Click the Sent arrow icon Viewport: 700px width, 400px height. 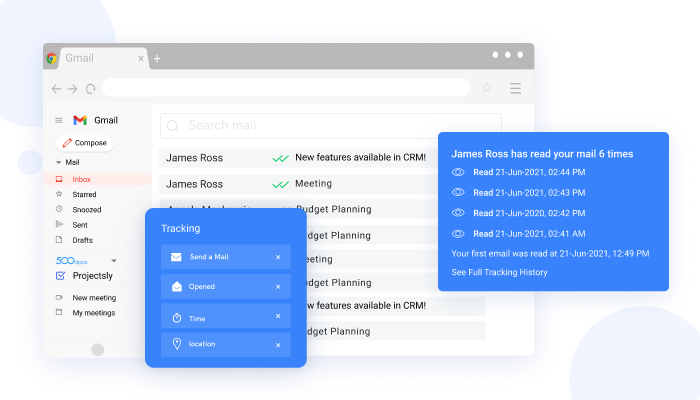pos(59,224)
